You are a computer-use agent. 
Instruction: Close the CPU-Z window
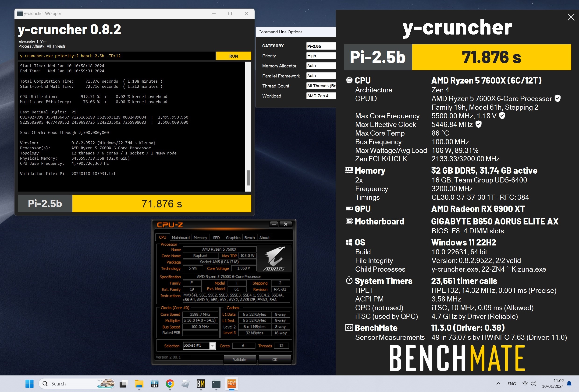[x=285, y=224]
